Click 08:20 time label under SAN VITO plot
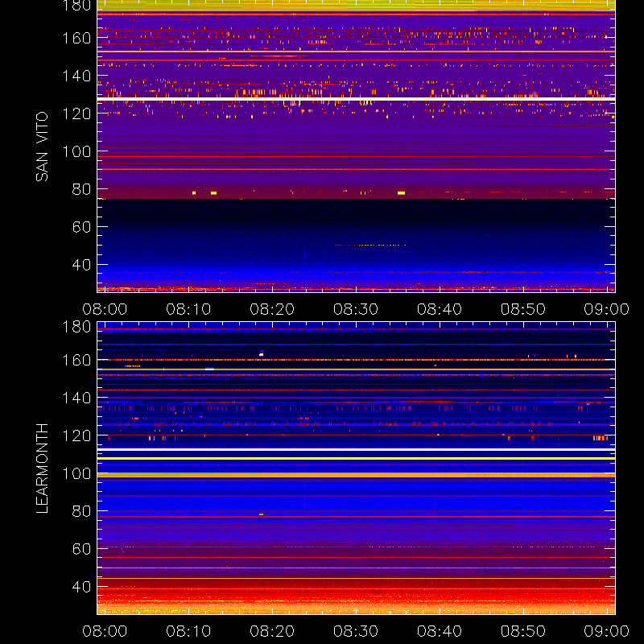The height and width of the screenshot is (644, 644). point(272,309)
